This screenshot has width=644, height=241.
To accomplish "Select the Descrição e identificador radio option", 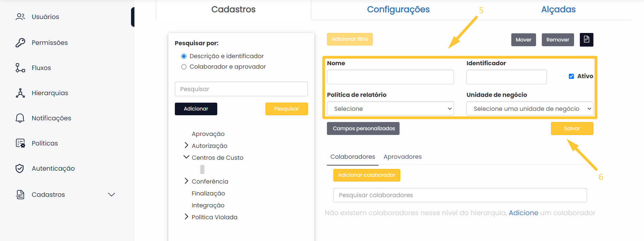I will click(184, 56).
